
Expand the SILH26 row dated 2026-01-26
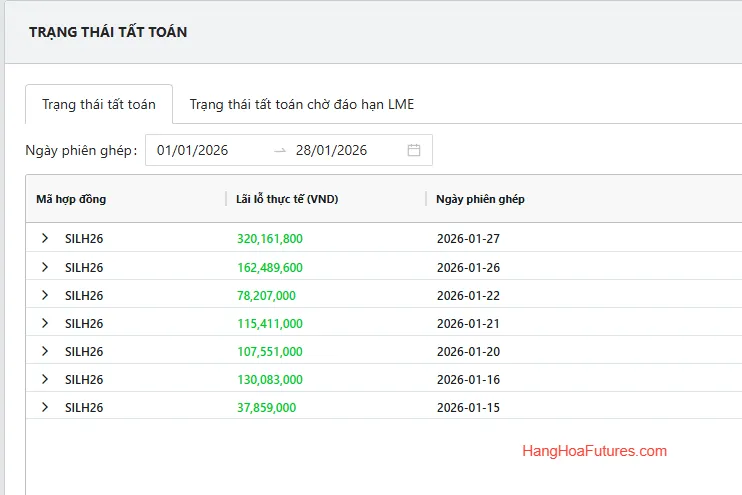pyautogui.click(x=44, y=267)
